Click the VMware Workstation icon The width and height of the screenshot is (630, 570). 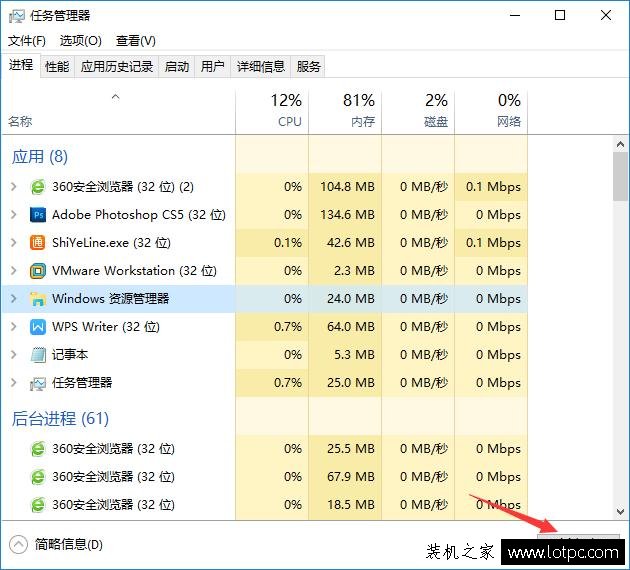click(x=38, y=271)
